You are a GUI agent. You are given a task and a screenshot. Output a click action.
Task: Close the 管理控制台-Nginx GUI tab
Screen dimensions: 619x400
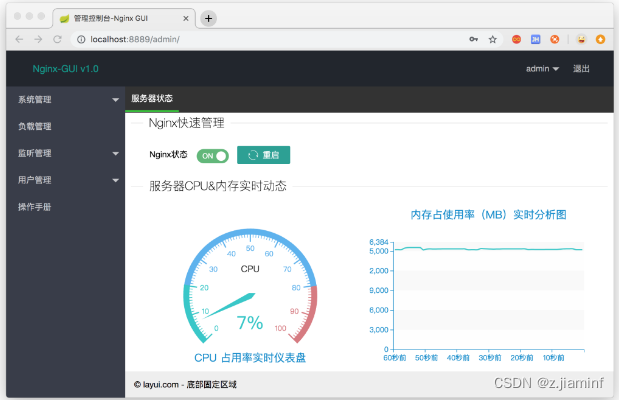(186, 18)
